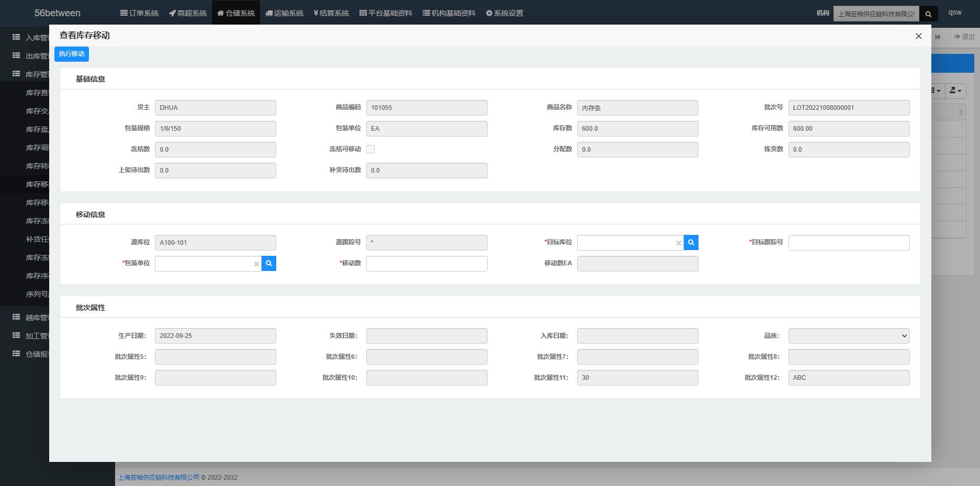Select the 仓储系统 menu

point(236,13)
